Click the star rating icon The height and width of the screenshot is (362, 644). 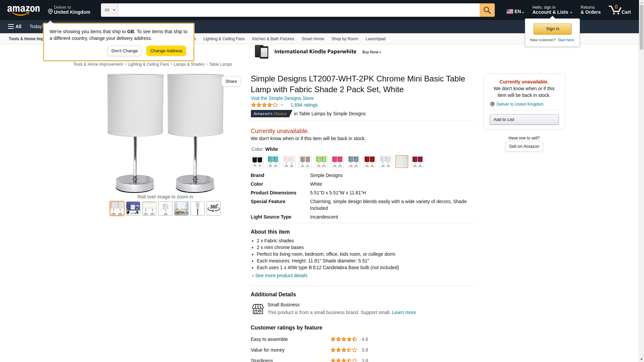pos(264,105)
